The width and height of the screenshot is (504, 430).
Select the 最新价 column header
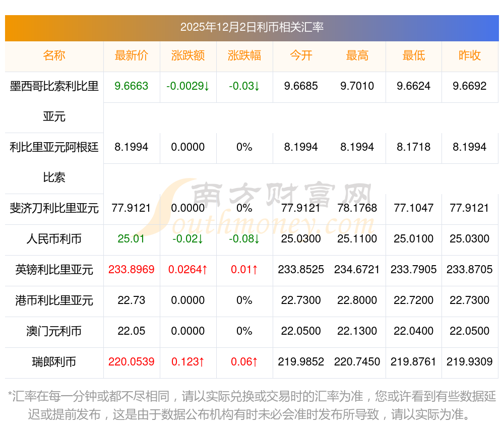coord(132,56)
